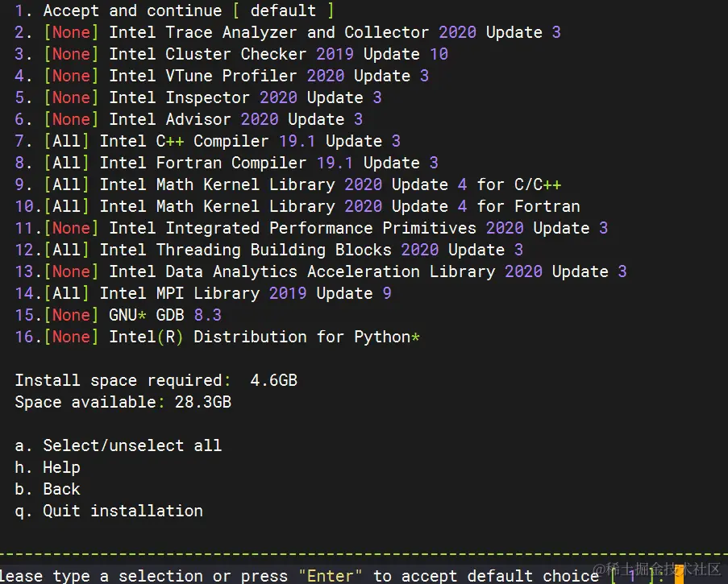Click the 'h. Help' option
The height and width of the screenshot is (584, 728).
48,468
